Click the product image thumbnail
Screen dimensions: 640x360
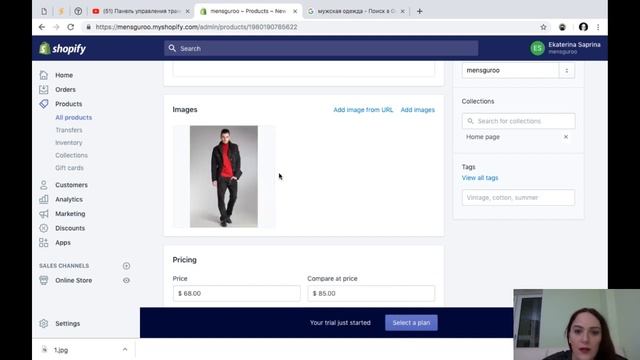[224, 176]
